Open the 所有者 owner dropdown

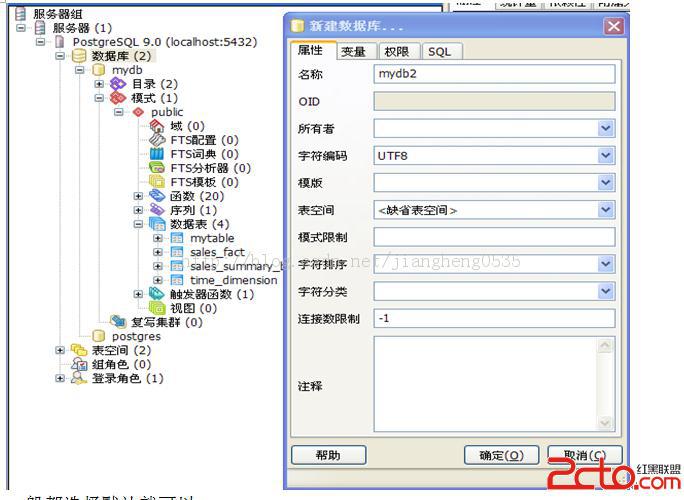tap(606, 128)
